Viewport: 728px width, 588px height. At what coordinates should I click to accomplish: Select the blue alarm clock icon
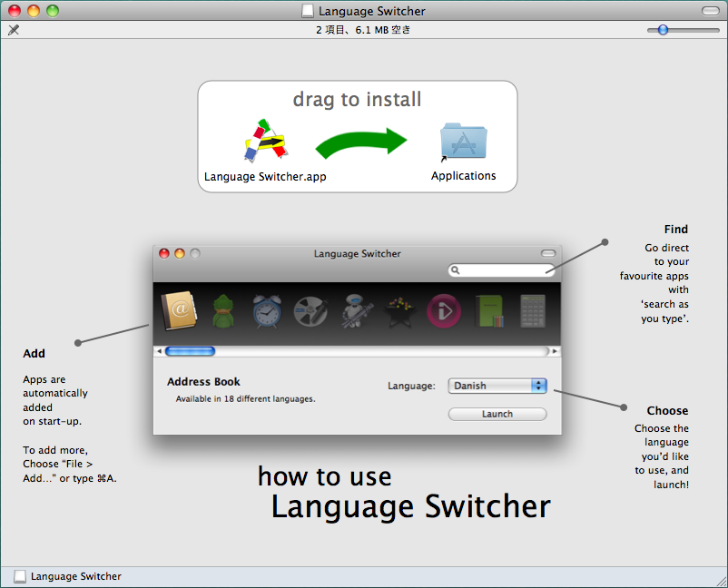point(267,311)
